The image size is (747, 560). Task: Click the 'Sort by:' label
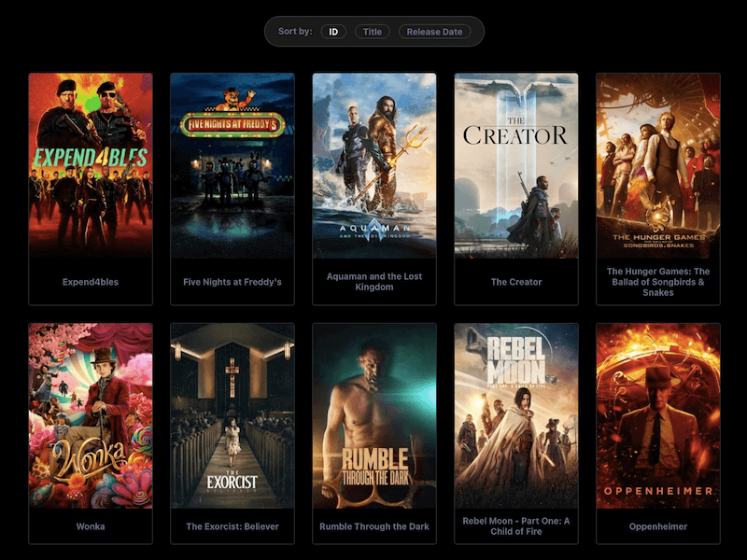pyautogui.click(x=295, y=32)
